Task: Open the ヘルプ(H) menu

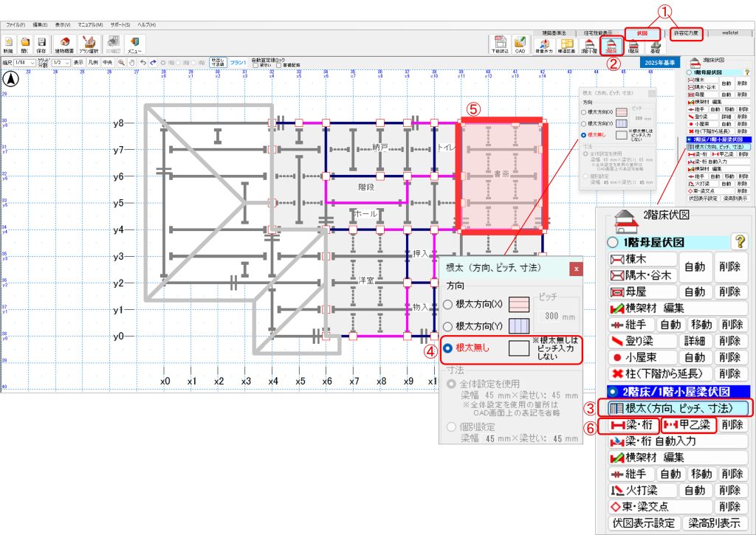Action: coord(147,24)
